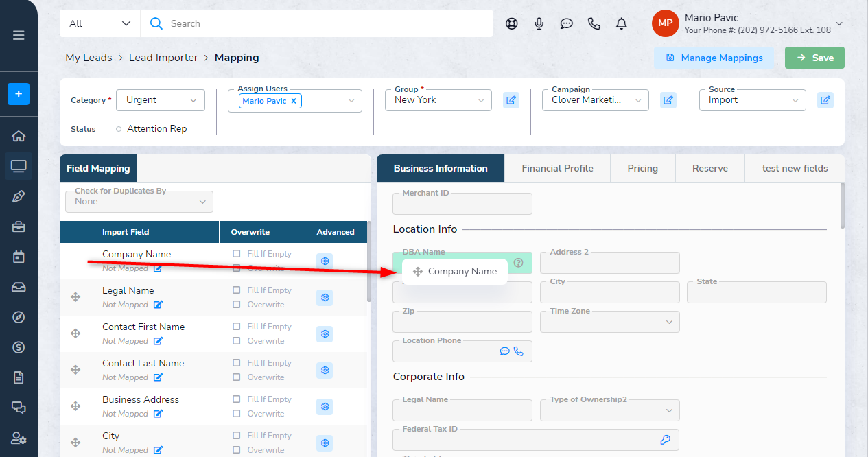Open the compass sidebar icon
868x457 pixels.
tap(19, 317)
